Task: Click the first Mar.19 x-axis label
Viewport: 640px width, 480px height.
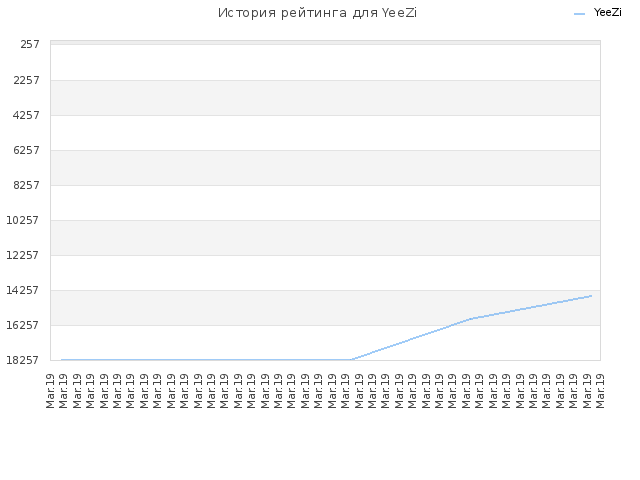Action: click(x=50, y=391)
